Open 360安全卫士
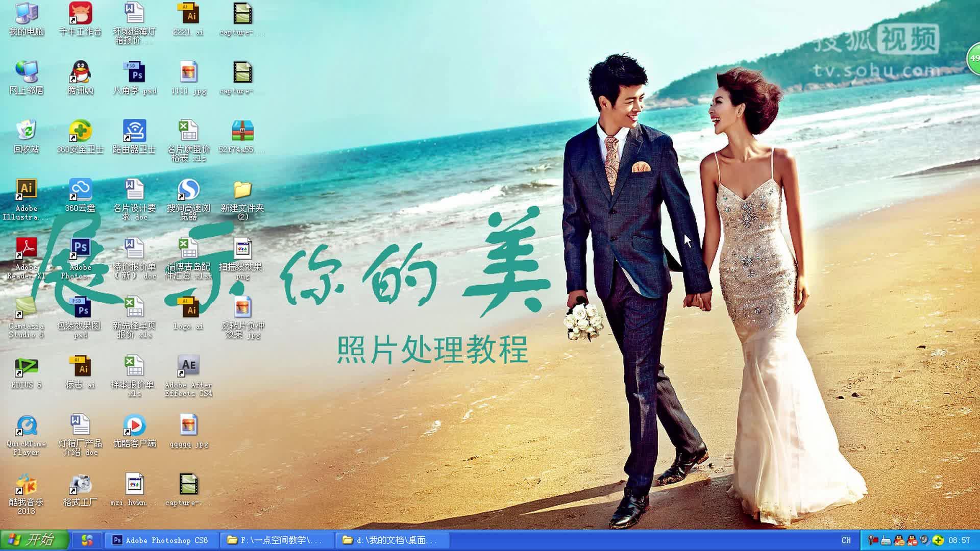 (80, 132)
